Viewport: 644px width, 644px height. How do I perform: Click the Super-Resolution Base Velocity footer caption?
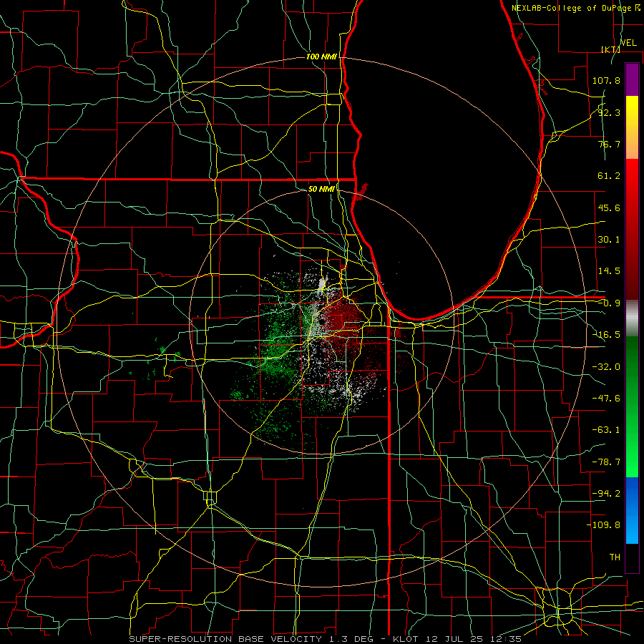click(326, 639)
